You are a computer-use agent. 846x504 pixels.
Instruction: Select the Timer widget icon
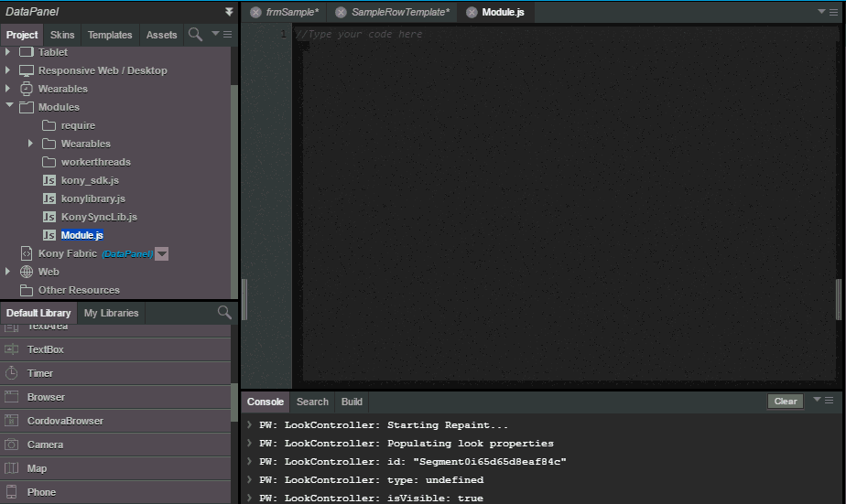(12, 373)
